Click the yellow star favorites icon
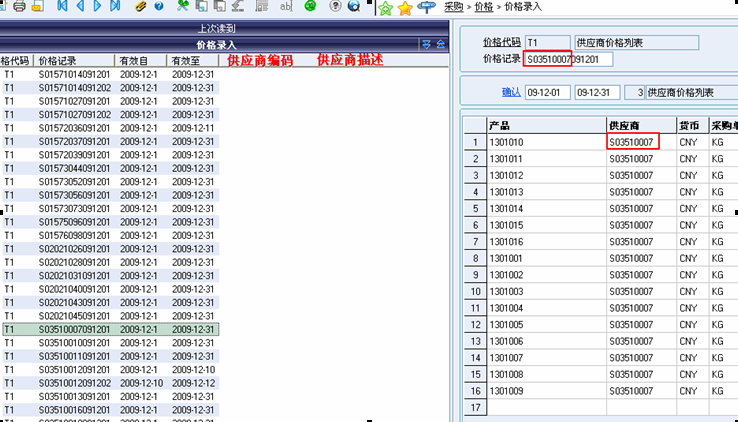 [404, 8]
